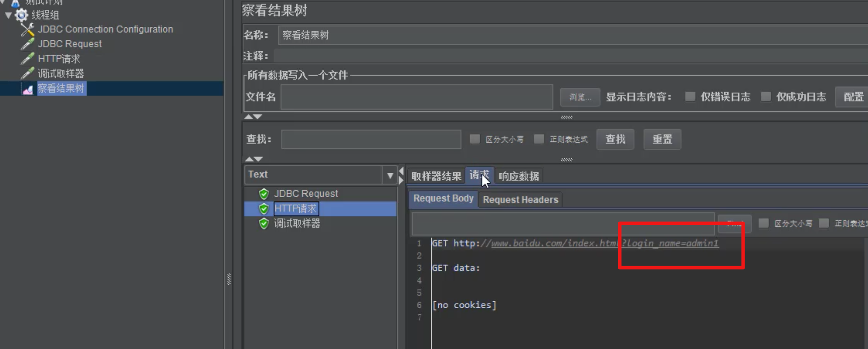
Task: Select JDBC Request in test plan tree
Action: click(70, 44)
